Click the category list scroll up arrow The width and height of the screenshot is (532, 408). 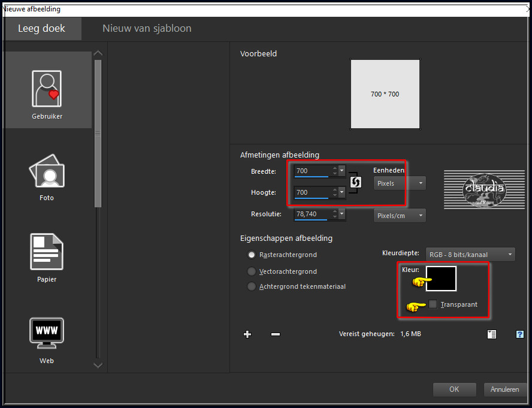pos(98,53)
